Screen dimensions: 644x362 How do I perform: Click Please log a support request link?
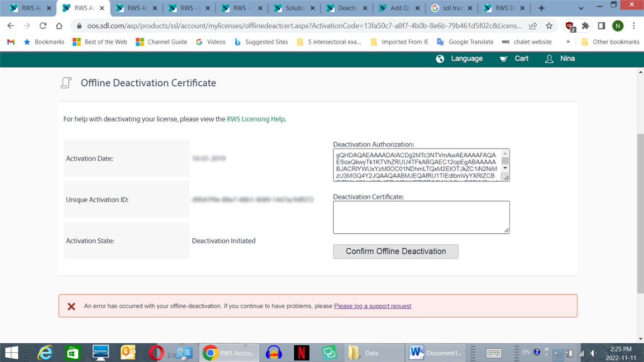(372, 306)
